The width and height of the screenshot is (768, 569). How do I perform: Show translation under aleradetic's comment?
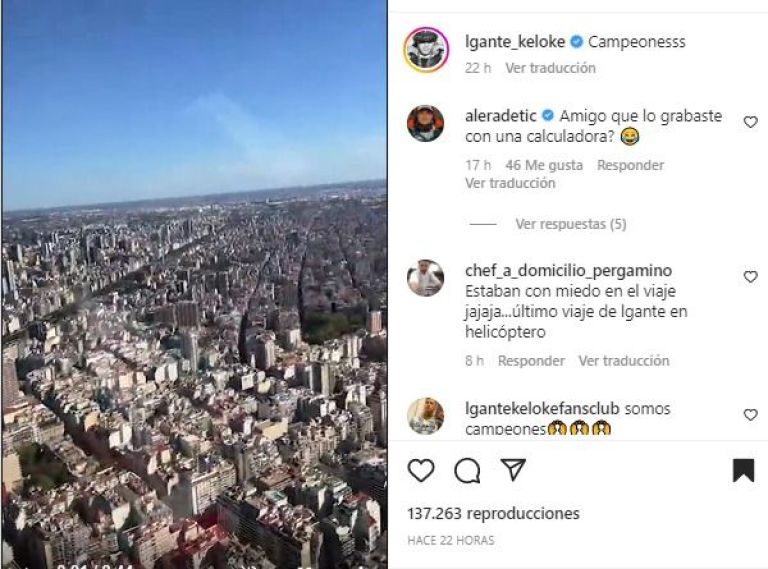click(x=510, y=183)
